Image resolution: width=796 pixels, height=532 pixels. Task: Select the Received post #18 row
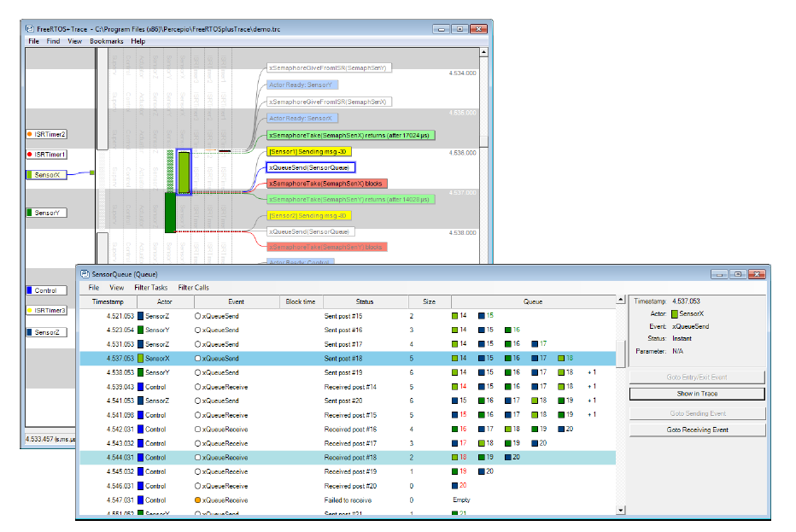pos(350,457)
